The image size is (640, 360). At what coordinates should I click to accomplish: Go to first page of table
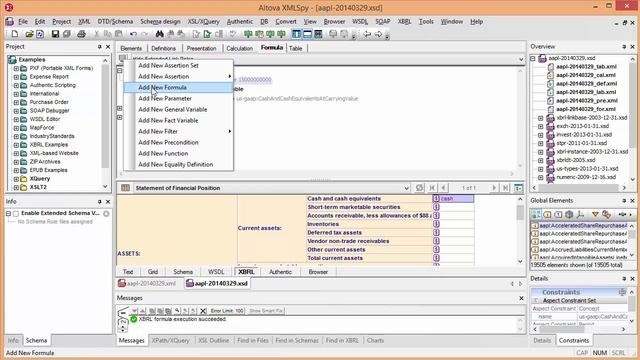pos(432,188)
